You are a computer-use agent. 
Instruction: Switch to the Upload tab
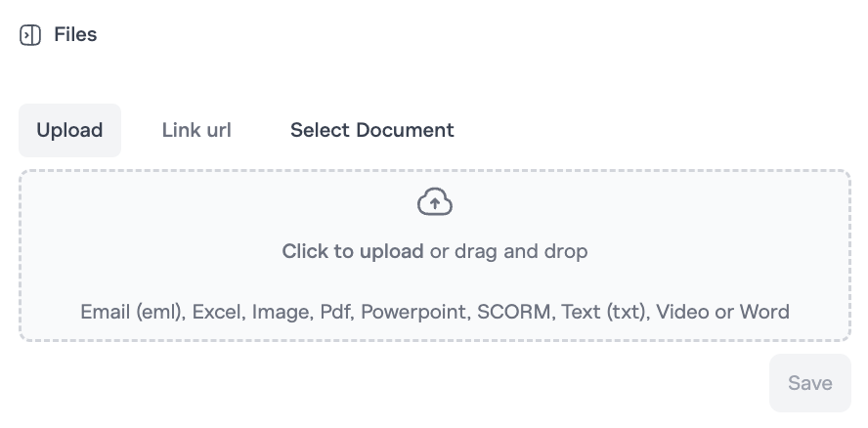coord(69,130)
